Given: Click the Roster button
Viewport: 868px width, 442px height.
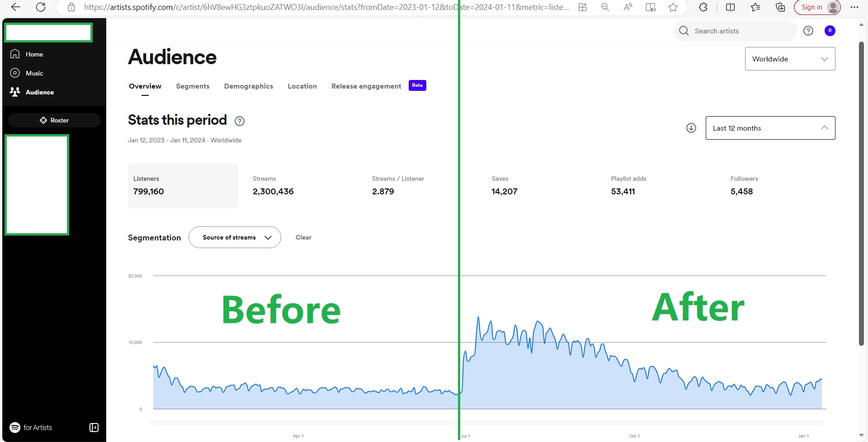Looking at the screenshot, I should (54, 120).
